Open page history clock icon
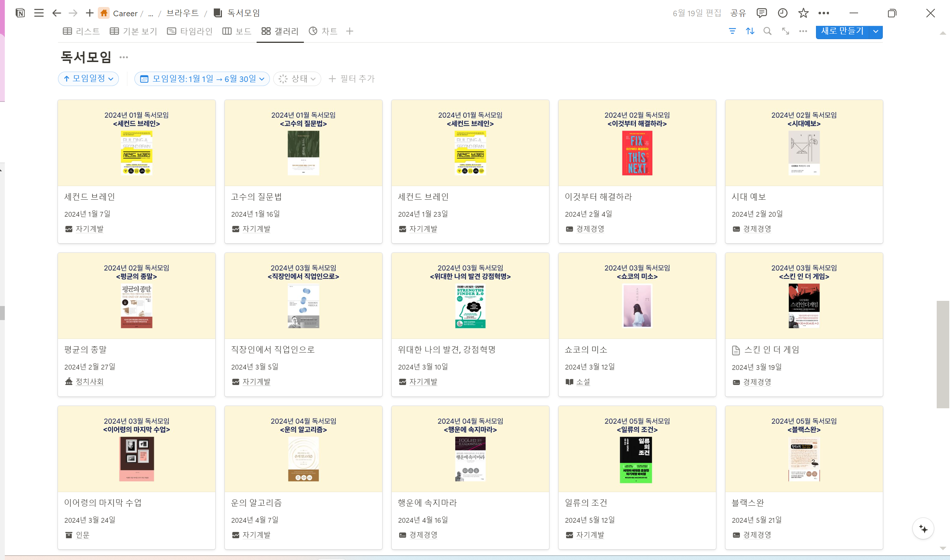The width and height of the screenshot is (950, 560). [x=782, y=13]
